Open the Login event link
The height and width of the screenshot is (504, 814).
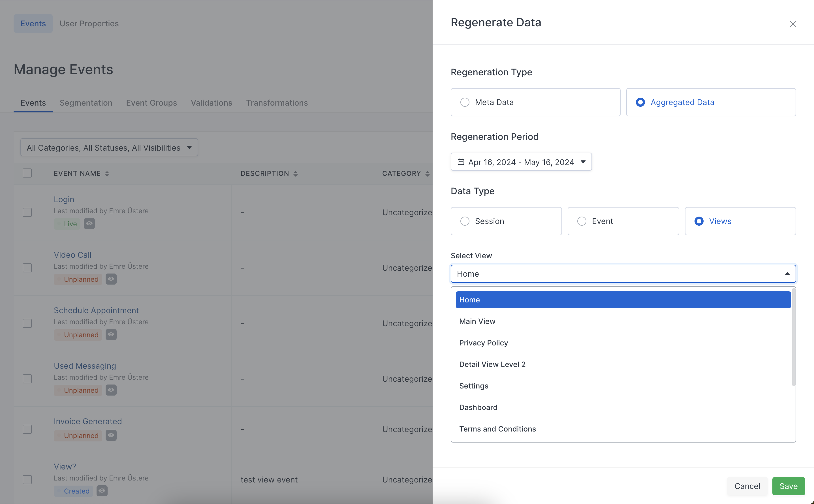[64, 199]
